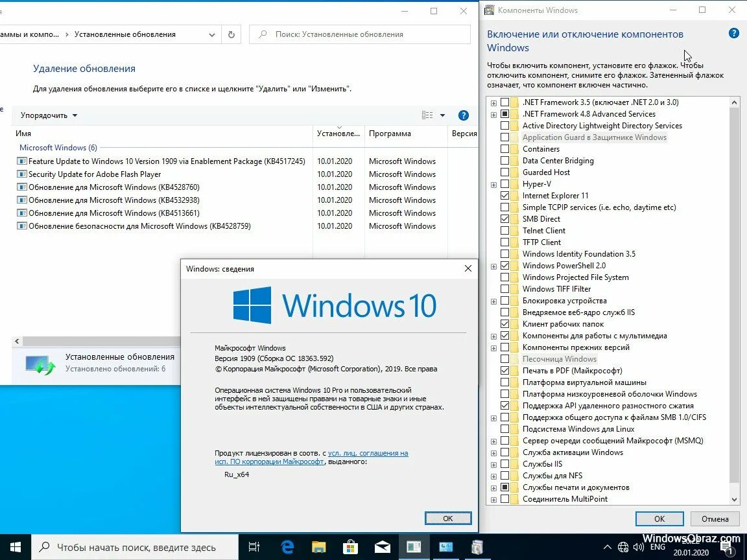Click left arrow of horizontal scrollbar

[x=17, y=341]
